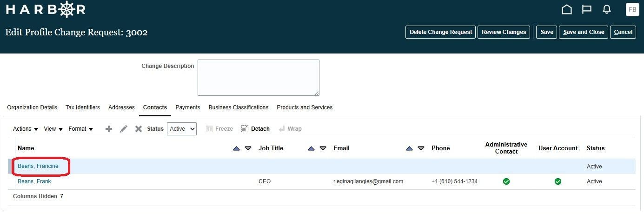Switch to Organization Details tab
Image resolution: width=644 pixels, height=214 pixels.
point(32,107)
